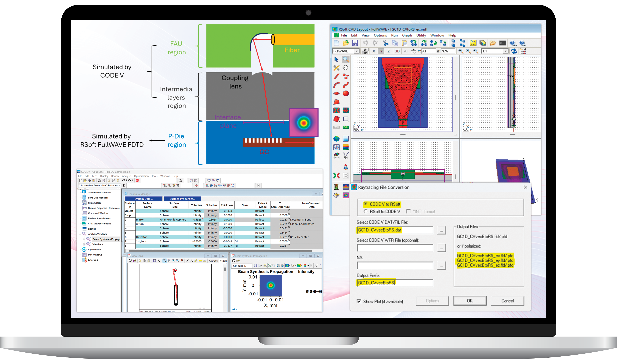Collapse Analysis Windows tree node
This screenshot has width=617, height=364.
[x=80, y=234]
